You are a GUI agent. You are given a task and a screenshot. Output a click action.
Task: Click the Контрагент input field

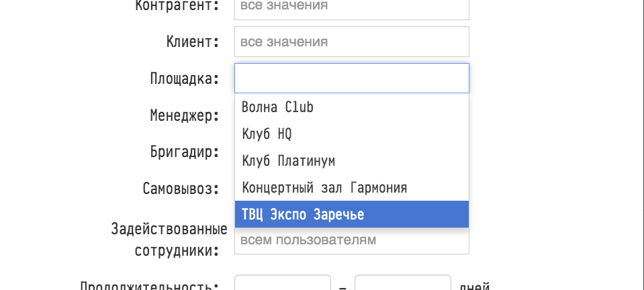coord(351,8)
